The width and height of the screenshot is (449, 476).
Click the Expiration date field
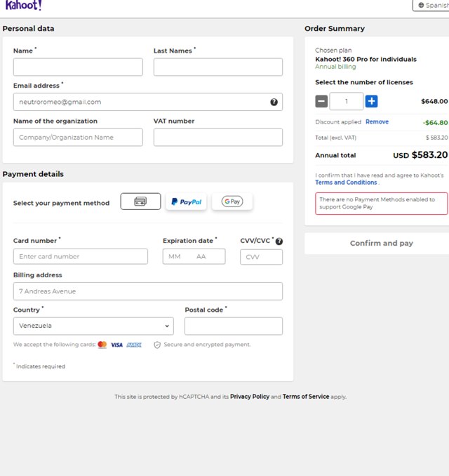click(194, 256)
